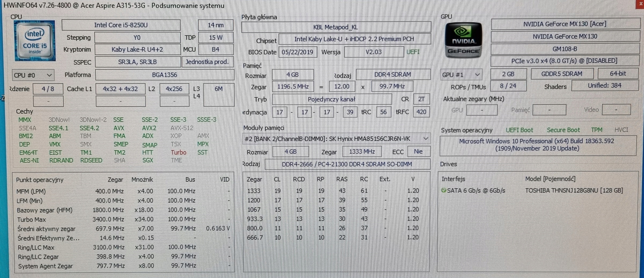
Task: Select the Bazowy zegar (HFM) row
Action: 123,210
